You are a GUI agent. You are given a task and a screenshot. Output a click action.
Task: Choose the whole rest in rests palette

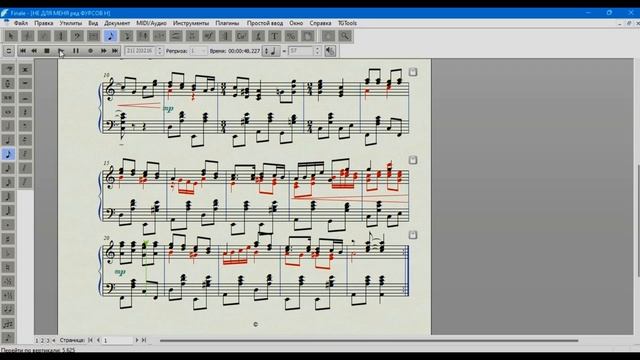point(25,83)
